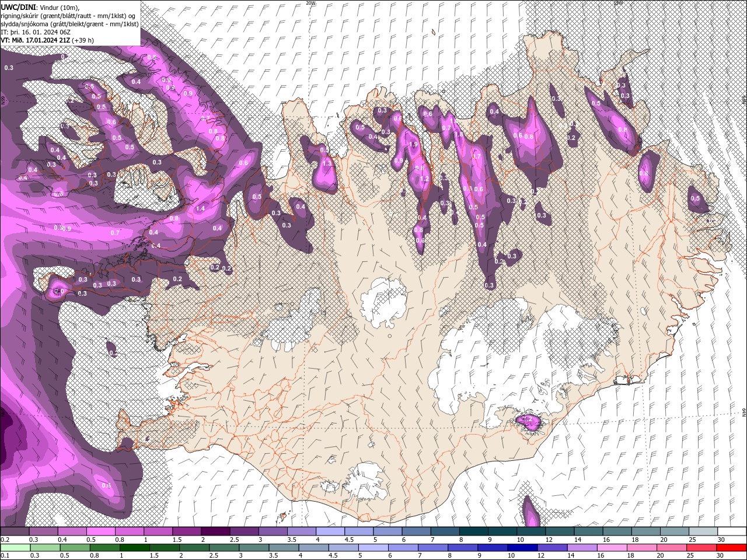The width and height of the screenshot is (747, 560).
Task: Select the pink rain swatch between 16 and 18
Action: 611,547
